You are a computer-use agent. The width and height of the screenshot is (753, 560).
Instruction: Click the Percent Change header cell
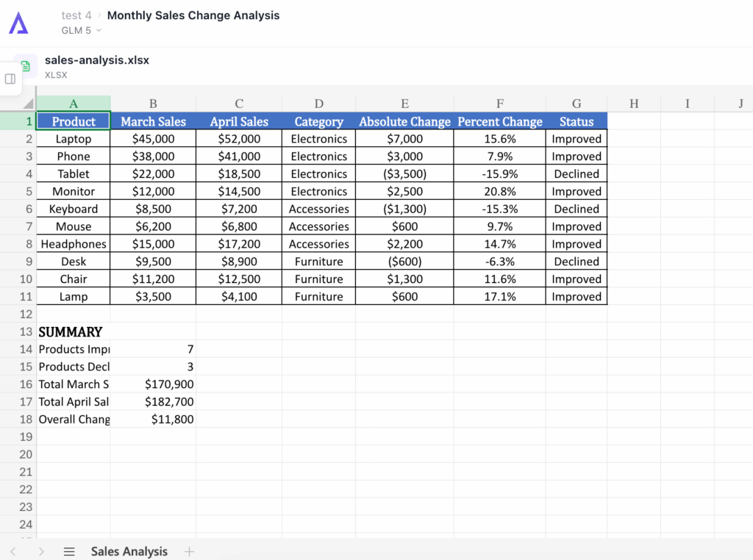click(x=500, y=121)
